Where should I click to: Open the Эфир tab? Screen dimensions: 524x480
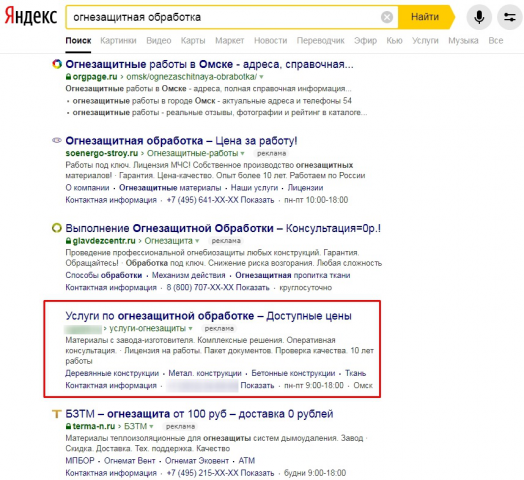[365, 41]
